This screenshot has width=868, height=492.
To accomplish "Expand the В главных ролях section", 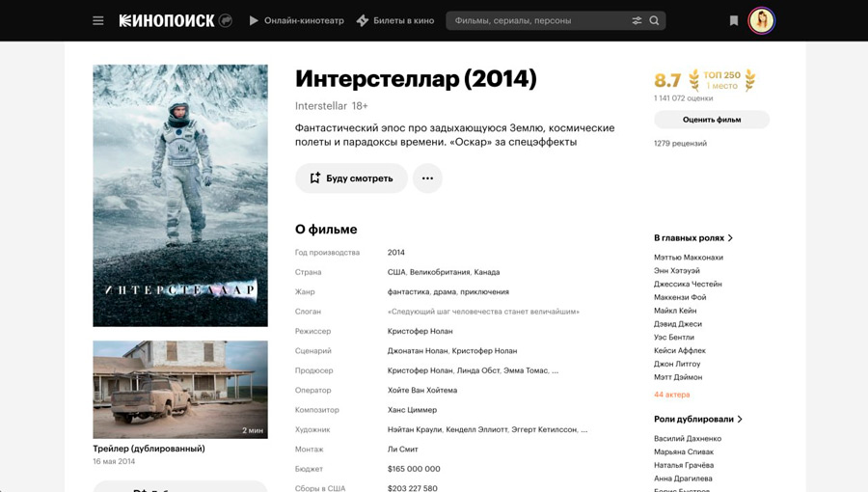I will point(693,237).
